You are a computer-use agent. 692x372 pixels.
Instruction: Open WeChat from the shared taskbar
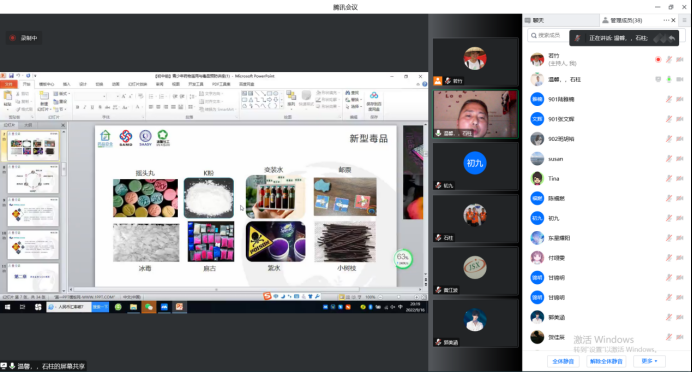(149, 307)
